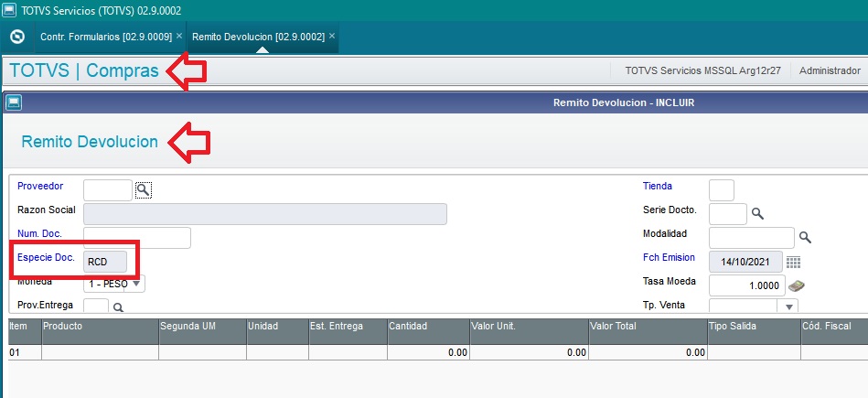Screen dimensions: 868x398
Task: Click the Cód. Fiscal column header
Action: tap(834, 331)
